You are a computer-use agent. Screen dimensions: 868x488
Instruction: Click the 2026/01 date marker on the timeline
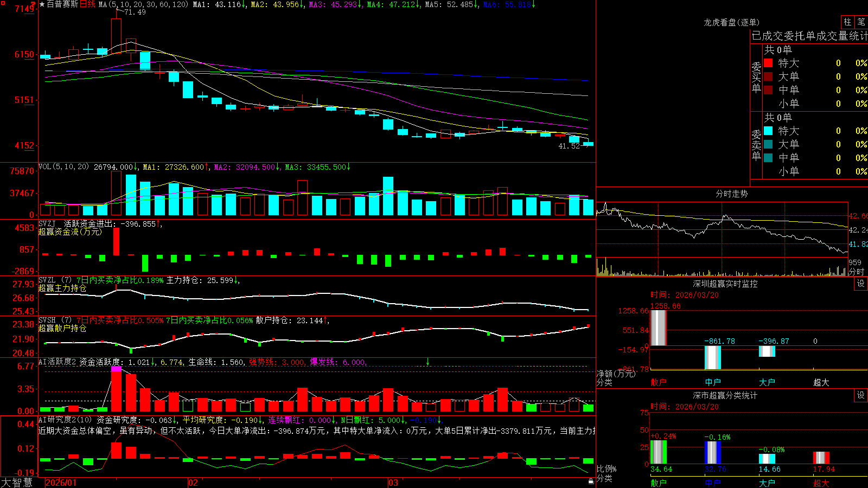(x=61, y=483)
